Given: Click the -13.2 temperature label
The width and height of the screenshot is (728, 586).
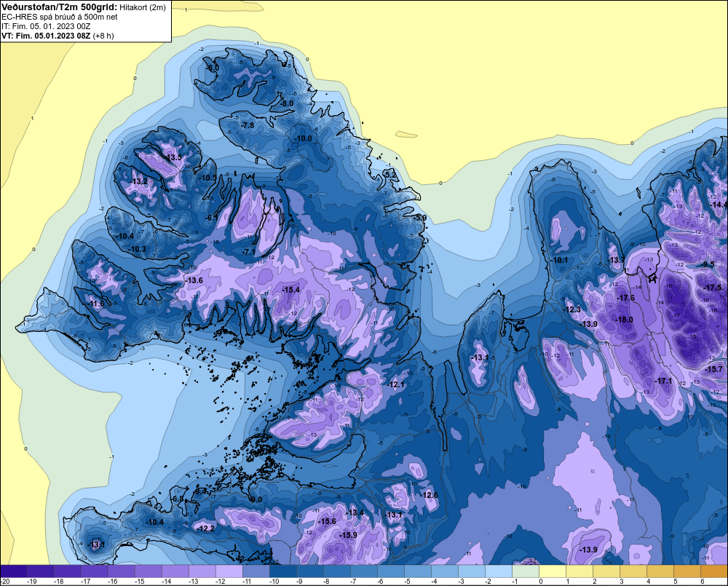Looking at the screenshot, I should point(139,181).
